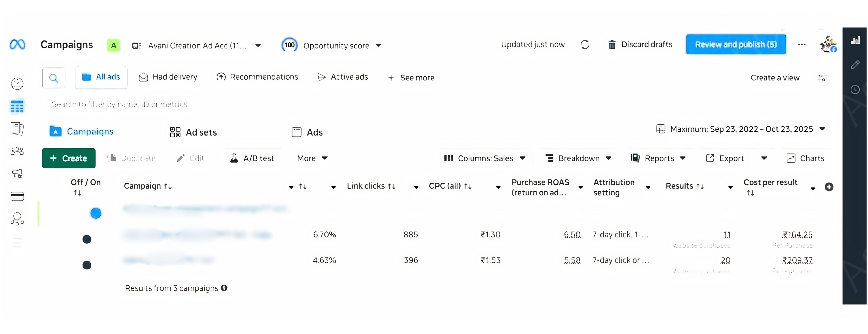Switch to the Recommendations tab

(257, 77)
